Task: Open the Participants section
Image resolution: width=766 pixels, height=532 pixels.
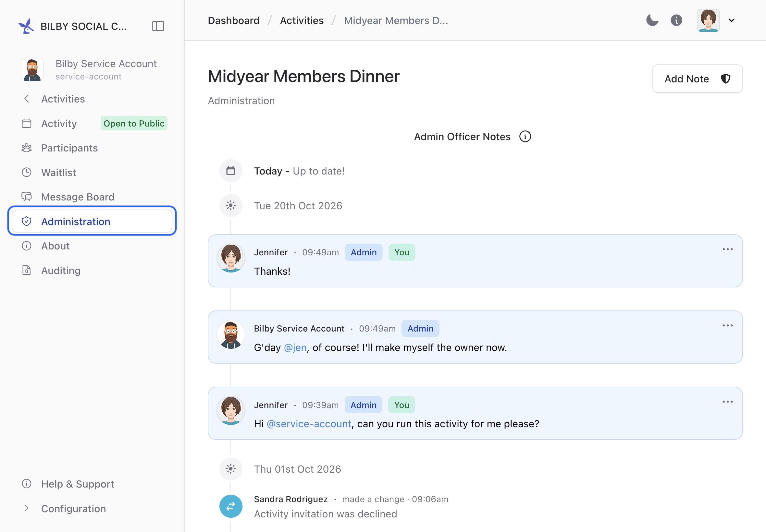Action: [x=59, y=148]
